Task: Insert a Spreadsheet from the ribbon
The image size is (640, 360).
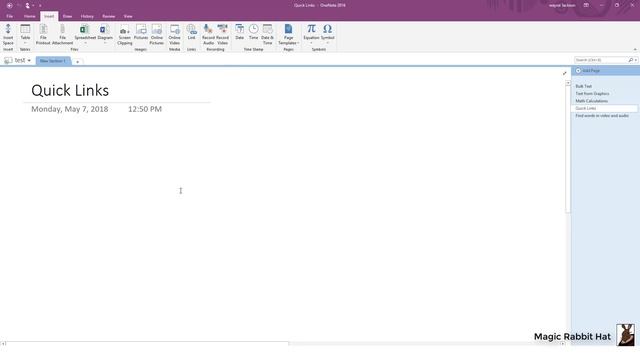Action: pyautogui.click(x=85, y=34)
